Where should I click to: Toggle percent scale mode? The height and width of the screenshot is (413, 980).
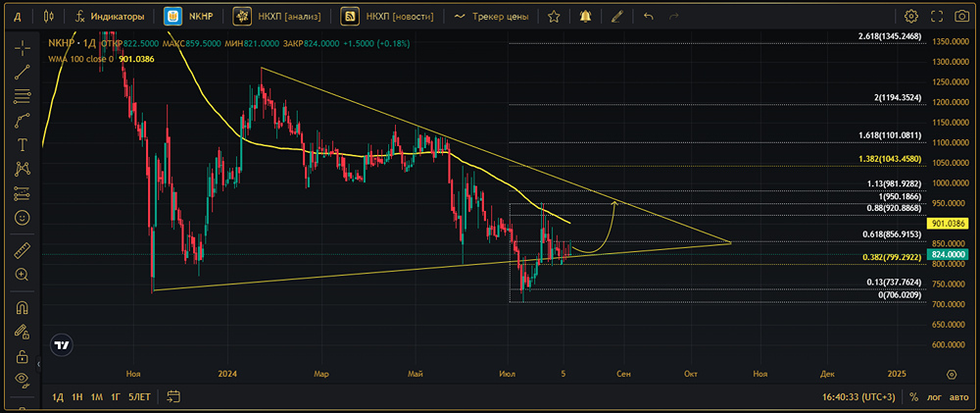pos(913,396)
